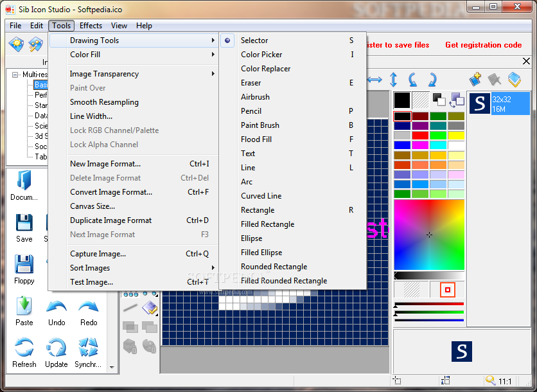Select the Color Picker drawing tool

point(293,55)
